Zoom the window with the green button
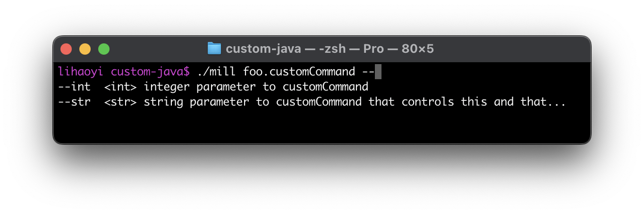The width and height of the screenshot is (644, 214). click(x=104, y=49)
